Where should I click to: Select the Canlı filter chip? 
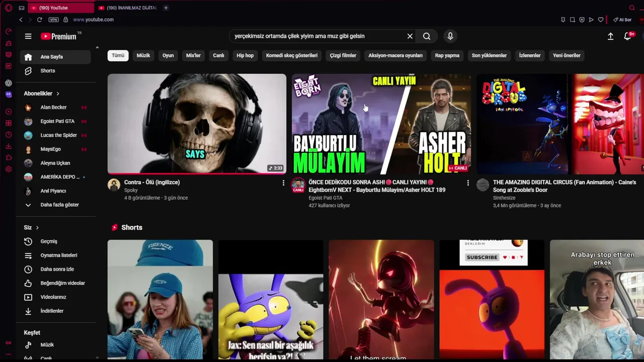(218, 55)
